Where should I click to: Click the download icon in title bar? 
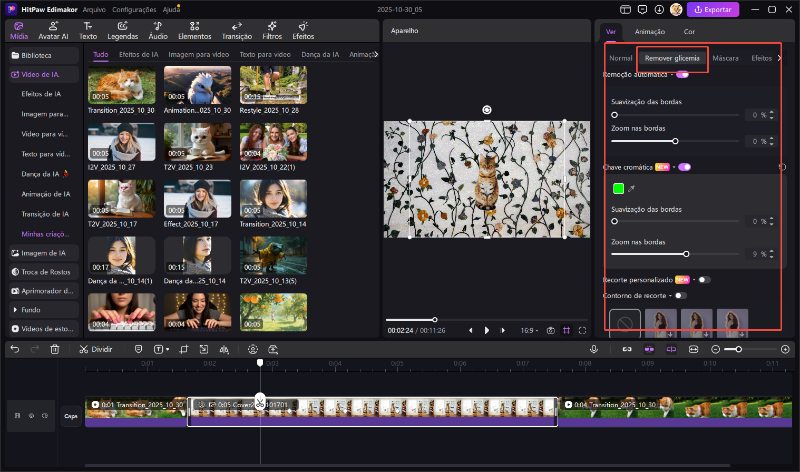pyautogui.click(x=659, y=9)
